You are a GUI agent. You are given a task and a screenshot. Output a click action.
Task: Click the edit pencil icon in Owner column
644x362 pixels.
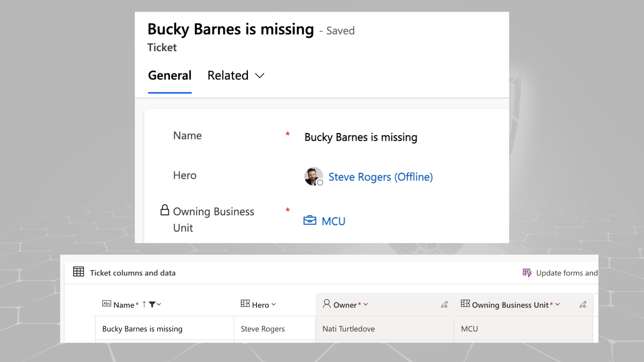444,304
